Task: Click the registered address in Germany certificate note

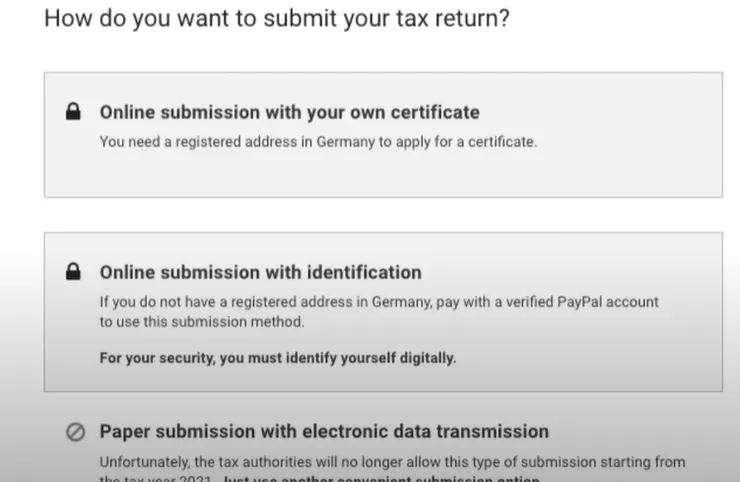Action: (318, 142)
